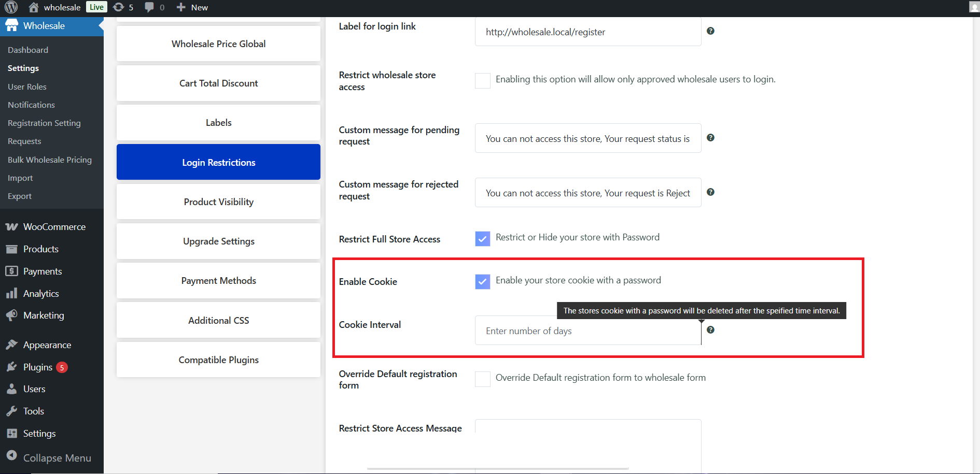Screen dimensions: 980x474
Task: Click pending request custom message field
Action: (x=588, y=138)
